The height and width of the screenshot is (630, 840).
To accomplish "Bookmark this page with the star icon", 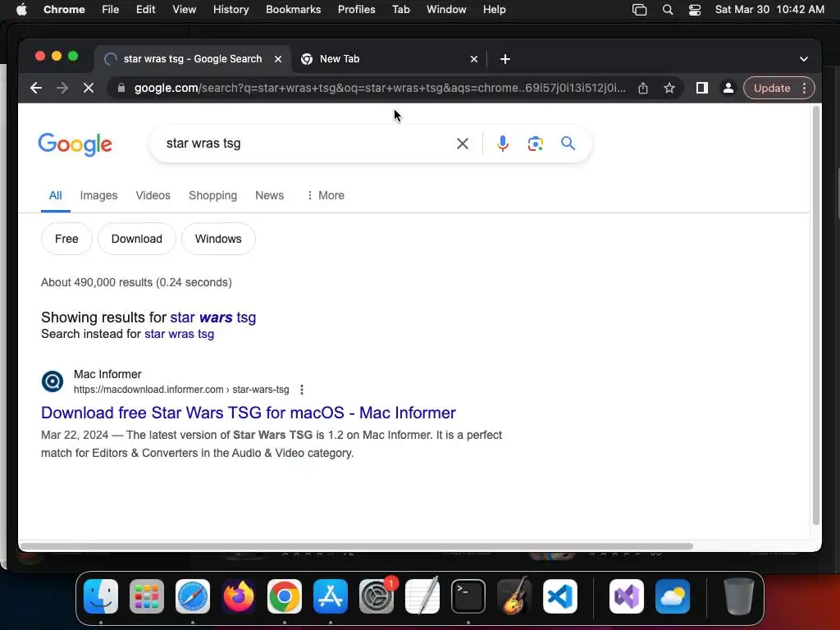I will 669,88.
